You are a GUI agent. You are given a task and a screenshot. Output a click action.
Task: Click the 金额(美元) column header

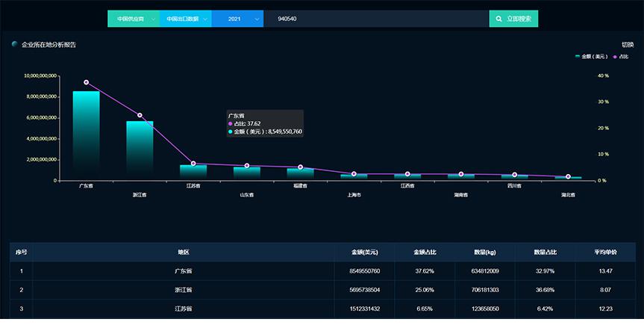coord(366,253)
